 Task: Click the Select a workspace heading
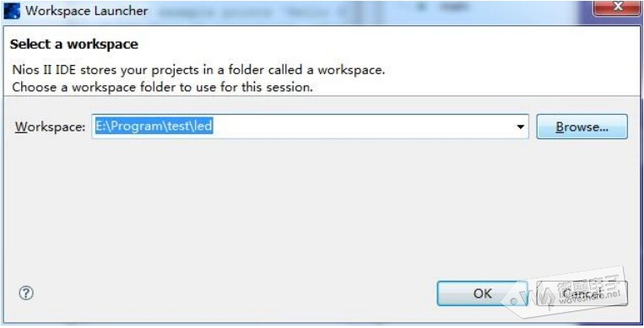(x=74, y=44)
